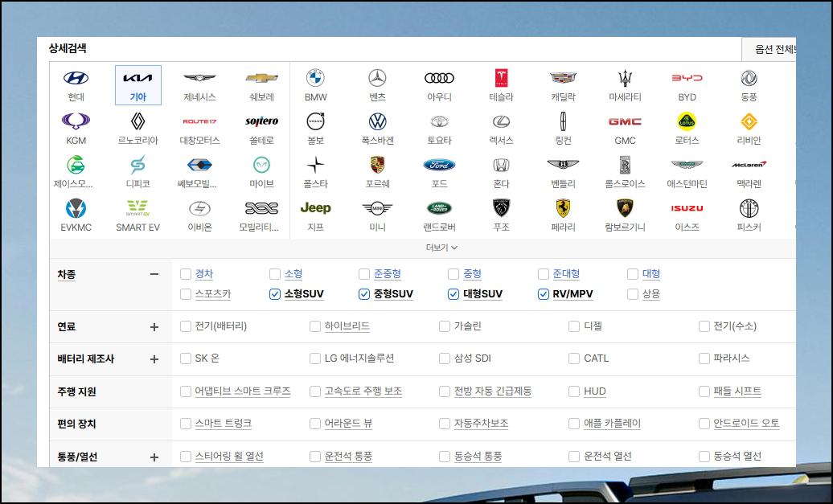Viewport: 833px width, 504px height.
Task: Uncheck the 소형SUV checkbox
Action: click(x=275, y=294)
